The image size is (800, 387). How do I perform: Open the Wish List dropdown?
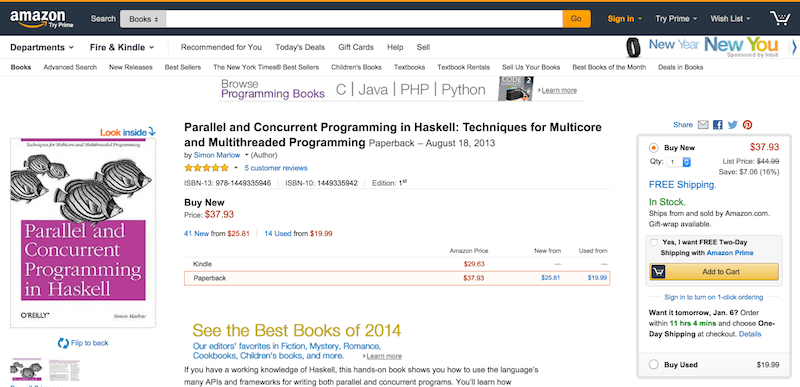click(731, 19)
